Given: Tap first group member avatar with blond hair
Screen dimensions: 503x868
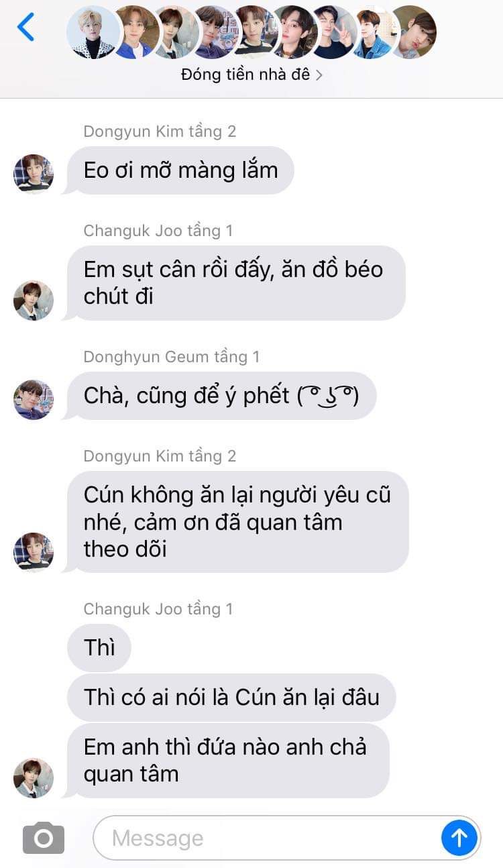Looking at the screenshot, I should pyautogui.click(x=94, y=32).
